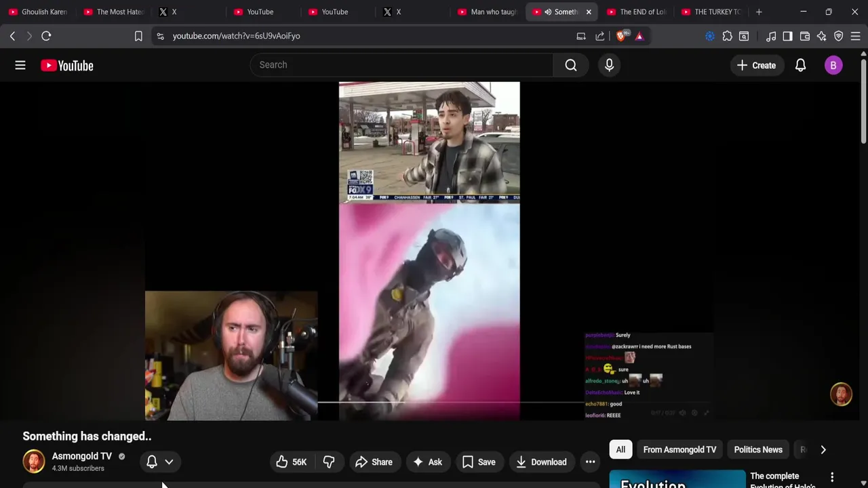This screenshot has width=868, height=488.
Task: Open more actions three-dot menu under video
Action: point(591,462)
